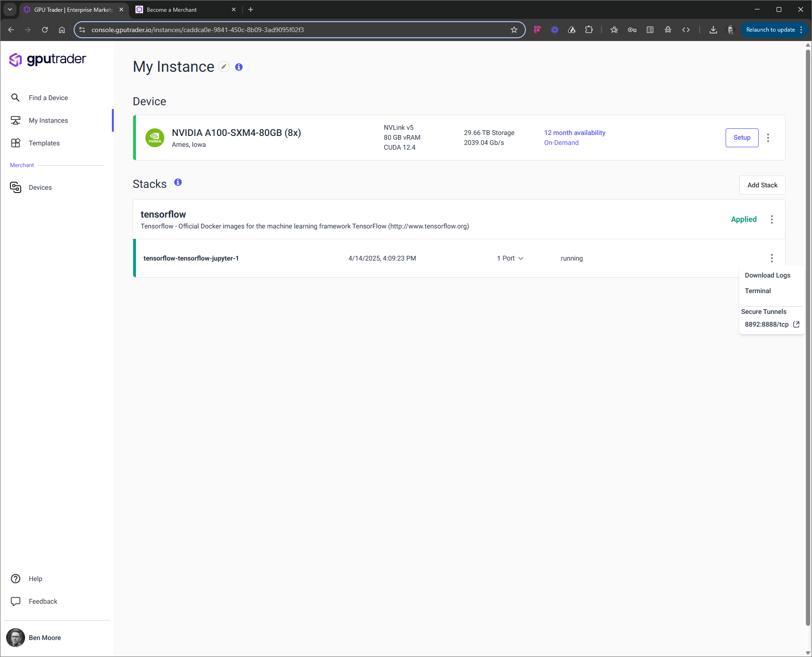Click the Add Stack button
The width and height of the screenshot is (812, 657).
(762, 185)
